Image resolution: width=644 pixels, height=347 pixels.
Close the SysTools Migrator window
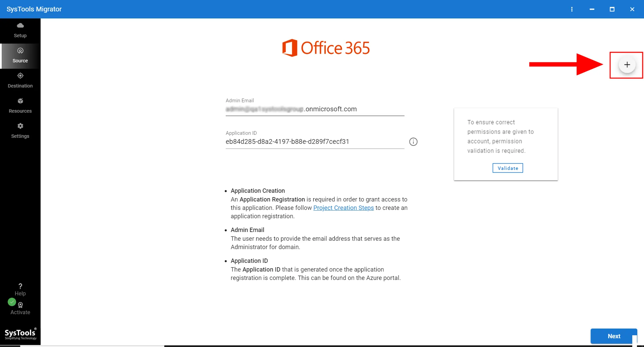pyautogui.click(x=632, y=9)
